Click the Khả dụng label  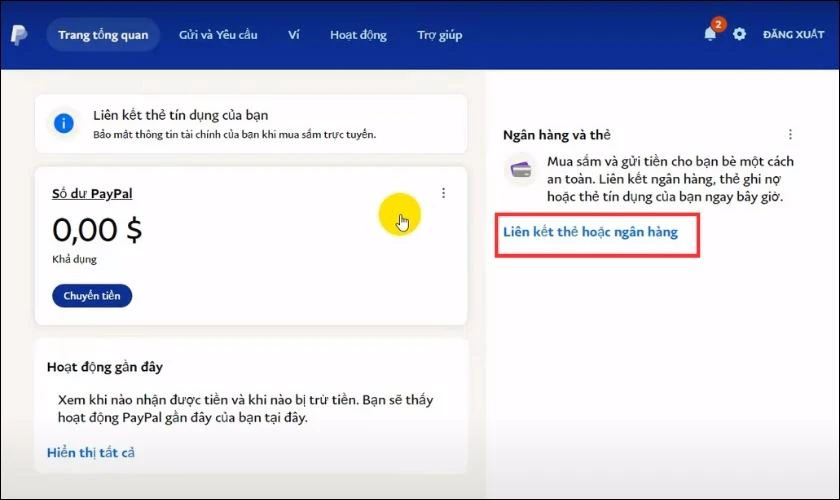click(x=74, y=259)
